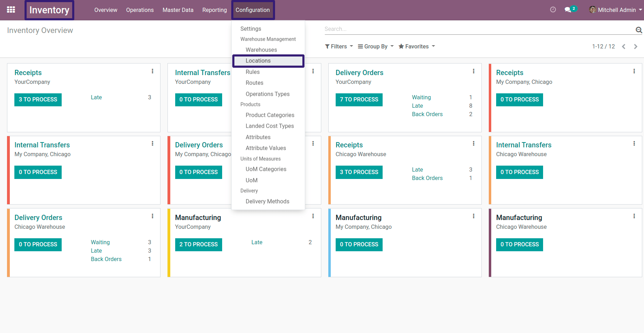Viewport: 644px width, 333px height.
Task: Open the activities clock icon
Action: click(553, 10)
